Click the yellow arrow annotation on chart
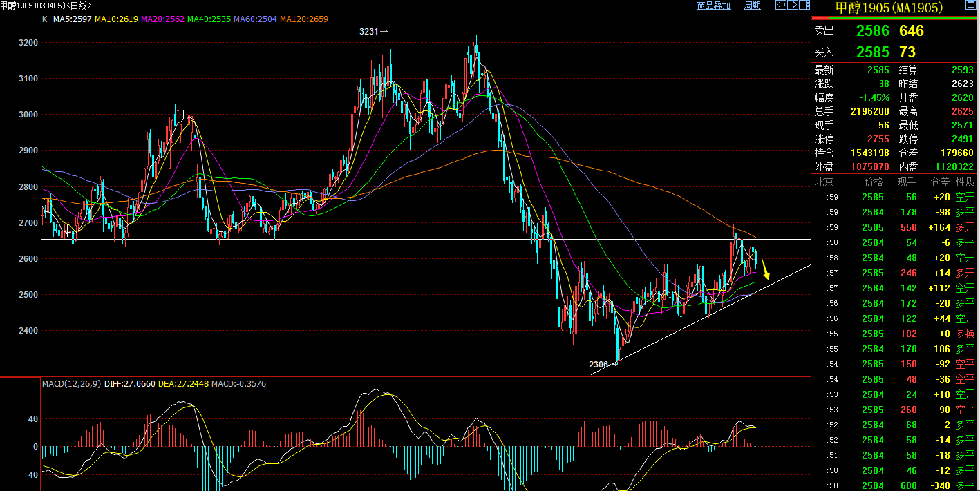Screen dimensions: 980x491 pos(766,269)
